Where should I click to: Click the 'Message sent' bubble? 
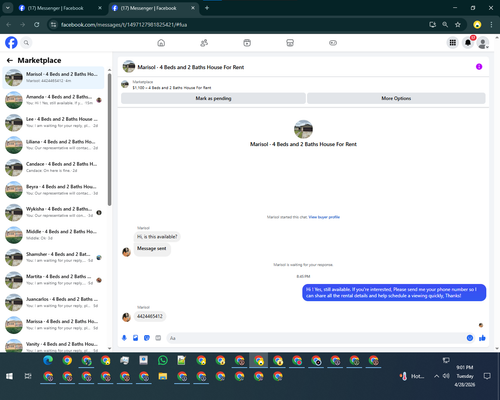(152, 249)
